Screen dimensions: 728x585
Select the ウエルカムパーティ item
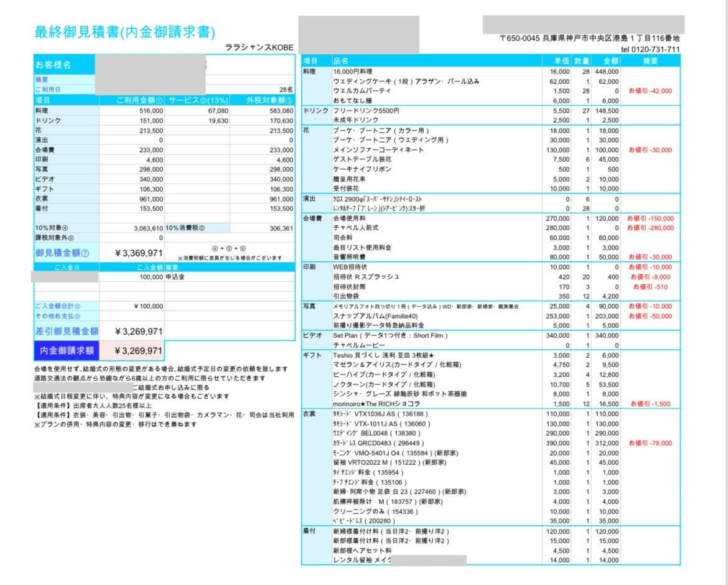tap(362, 91)
